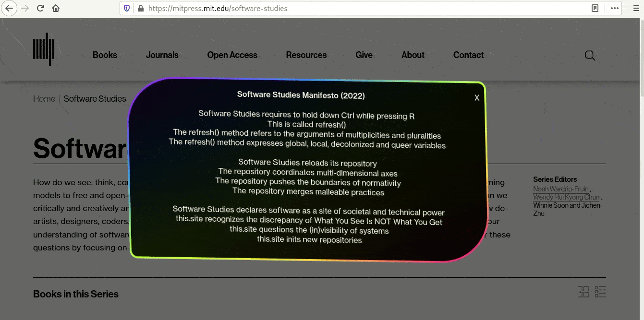Screen dimensions: 644x320
Task: Open Wendy Hui Kyong Chun link
Action: point(566,197)
